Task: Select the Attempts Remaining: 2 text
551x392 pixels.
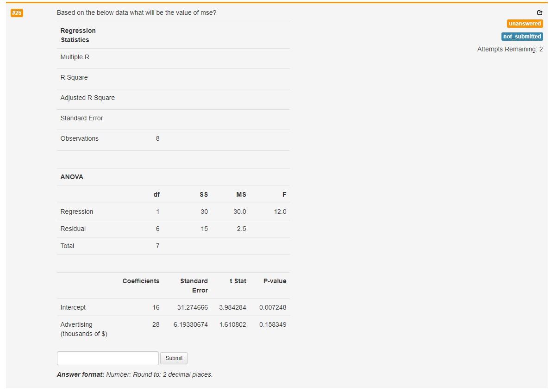Action: pos(509,49)
